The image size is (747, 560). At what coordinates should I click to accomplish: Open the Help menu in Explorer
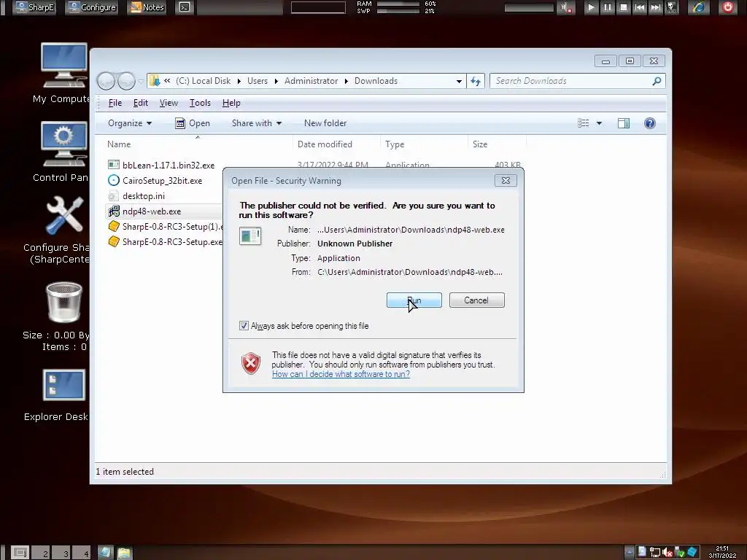[x=231, y=103]
